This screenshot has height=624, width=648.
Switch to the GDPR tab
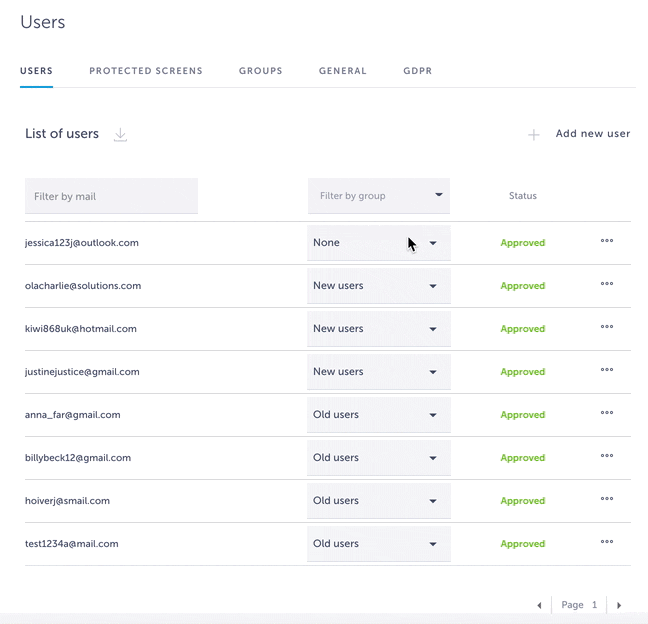(417, 71)
